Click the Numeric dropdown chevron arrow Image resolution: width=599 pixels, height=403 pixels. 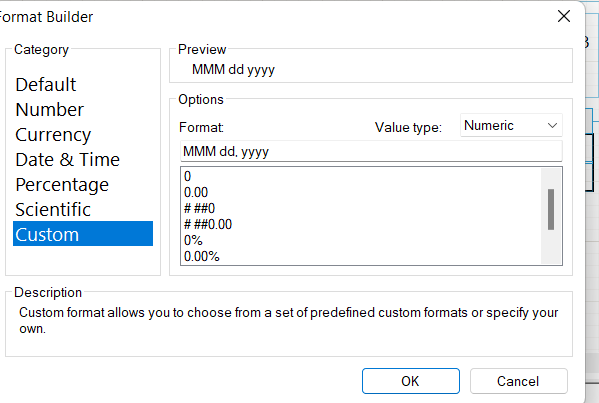point(552,125)
